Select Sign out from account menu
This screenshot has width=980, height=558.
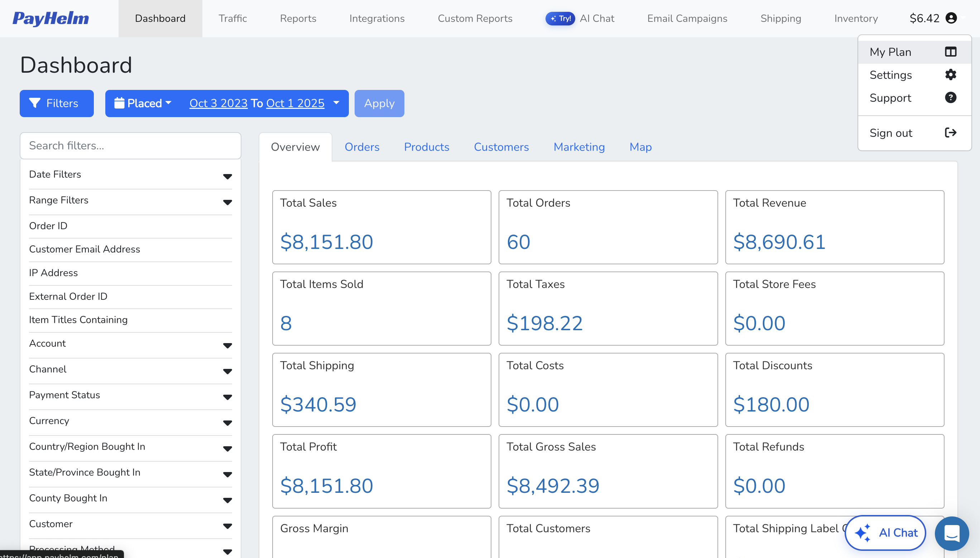click(914, 133)
